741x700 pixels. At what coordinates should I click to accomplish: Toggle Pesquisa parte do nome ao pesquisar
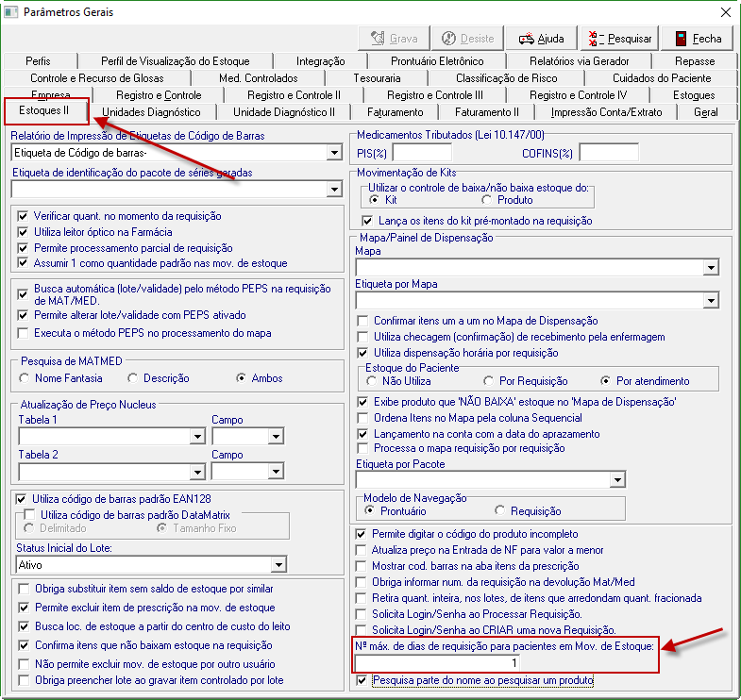tap(362, 680)
